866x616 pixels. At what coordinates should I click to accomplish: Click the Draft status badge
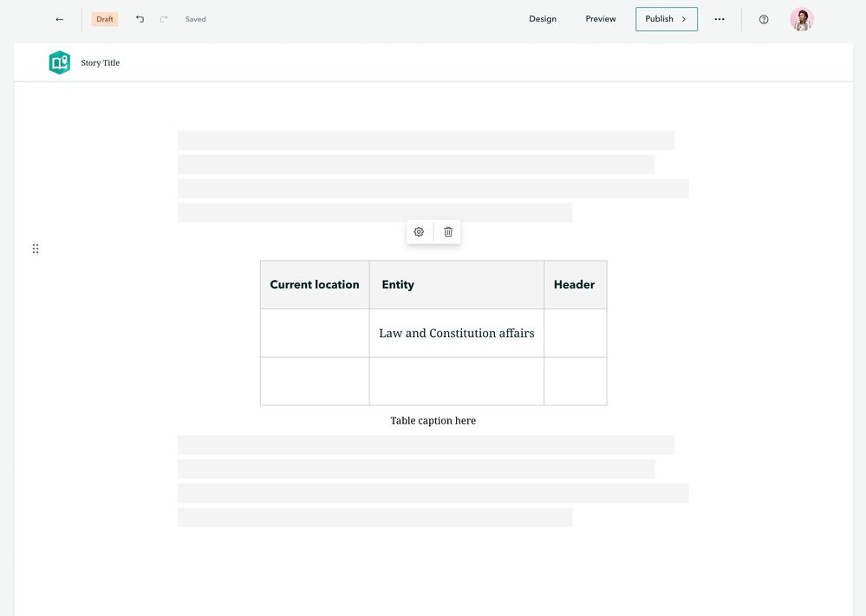104,18
